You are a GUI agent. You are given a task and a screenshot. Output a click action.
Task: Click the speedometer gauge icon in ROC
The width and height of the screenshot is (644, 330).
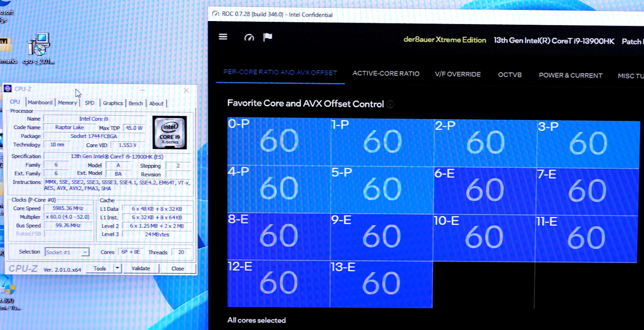(x=249, y=38)
